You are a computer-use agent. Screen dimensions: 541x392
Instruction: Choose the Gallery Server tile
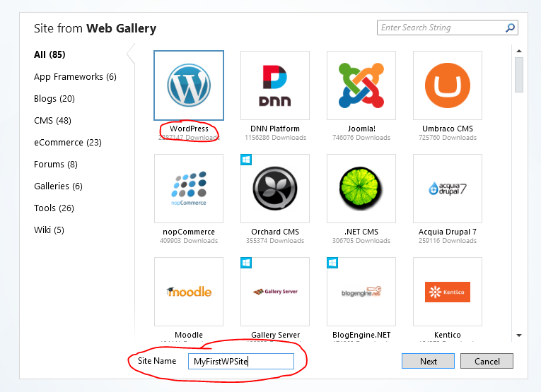tap(275, 292)
